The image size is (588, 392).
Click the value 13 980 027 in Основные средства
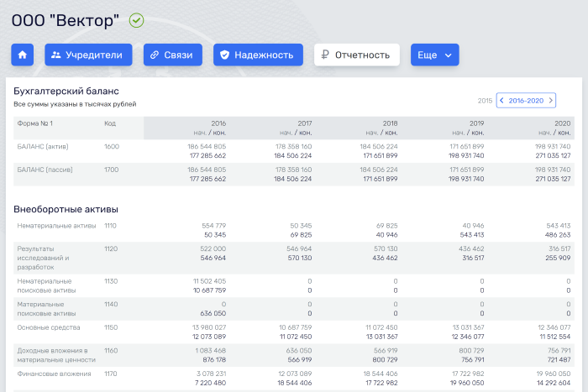coord(209,327)
